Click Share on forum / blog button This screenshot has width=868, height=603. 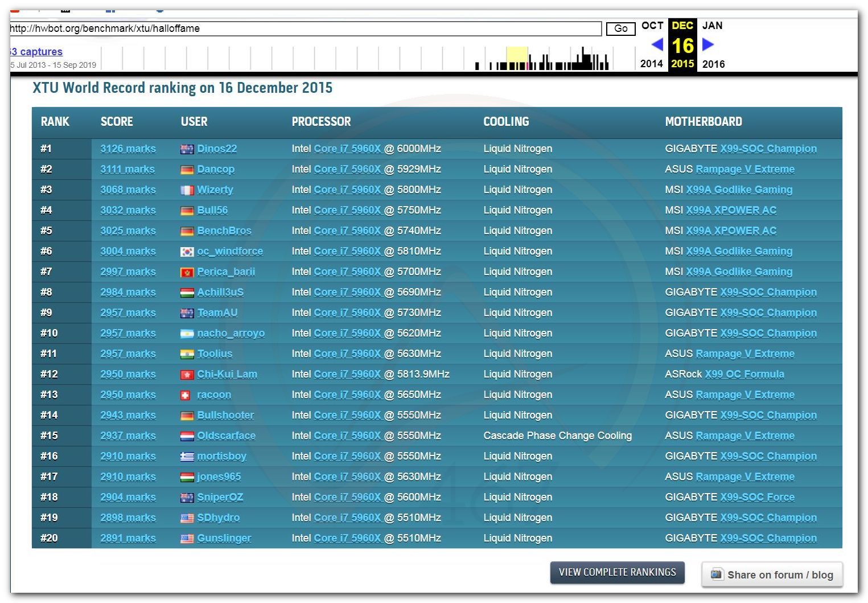772,575
